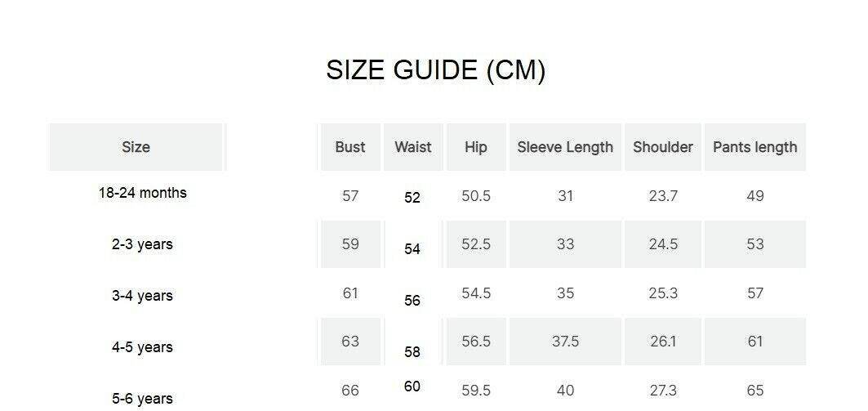Select the Size column header
868x411 pixels.
pos(136,147)
